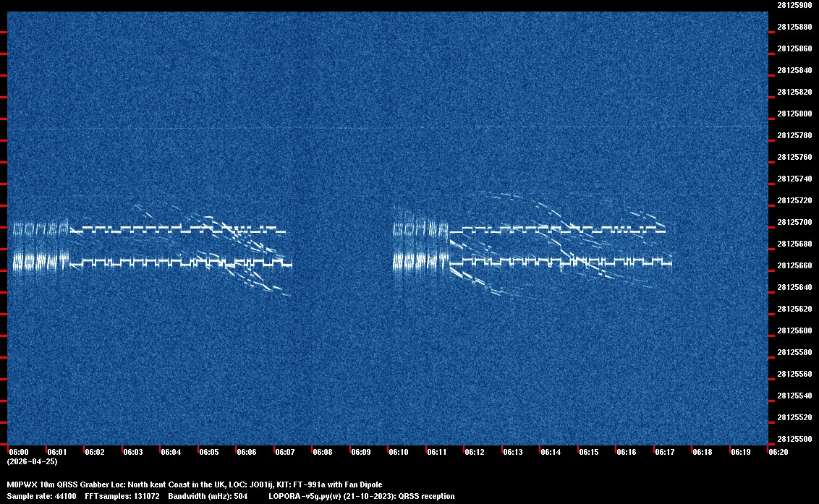The height and width of the screenshot is (504, 819).
Task: Click the upper callsign burst at 06:00
Action: 41,228
